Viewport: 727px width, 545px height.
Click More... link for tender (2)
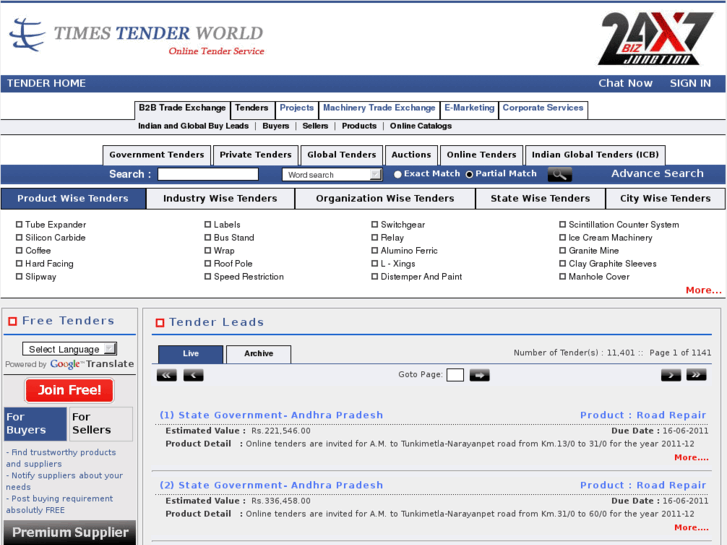pos(691,528)
